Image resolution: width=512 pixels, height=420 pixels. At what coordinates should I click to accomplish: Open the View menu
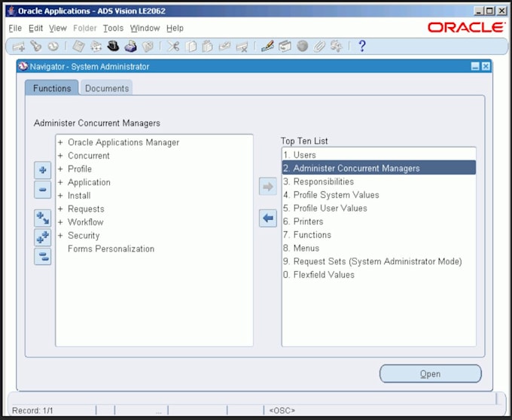pyautogui.click(x=58, y=29)
